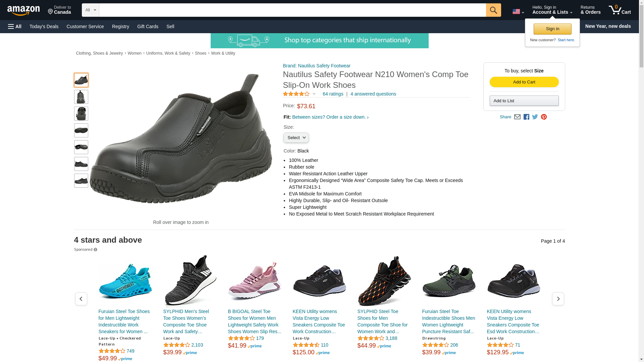The height and width of the screenshot is (362, 644).
Task: Click the Sign in button
Action: (552, 29)
